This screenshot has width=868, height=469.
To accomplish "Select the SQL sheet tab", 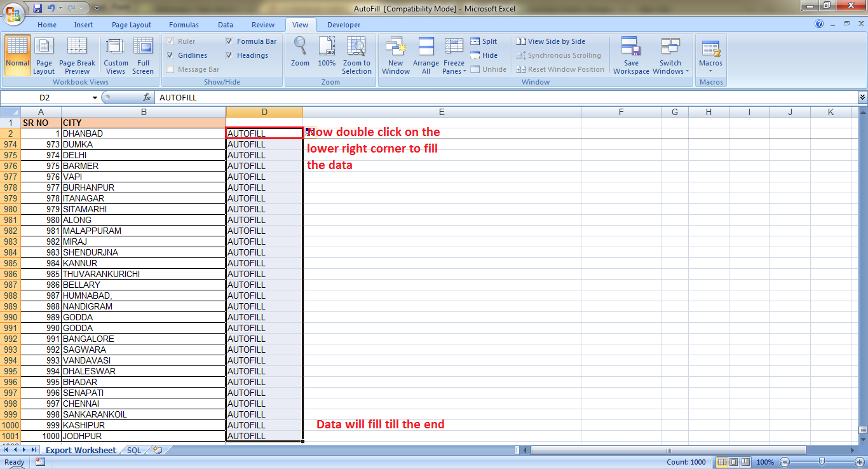I will [134, 449].
